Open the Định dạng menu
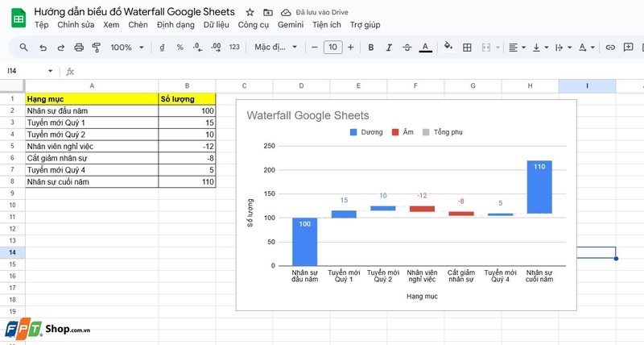This screenshot has width=644, height=345. coord(175,25)
